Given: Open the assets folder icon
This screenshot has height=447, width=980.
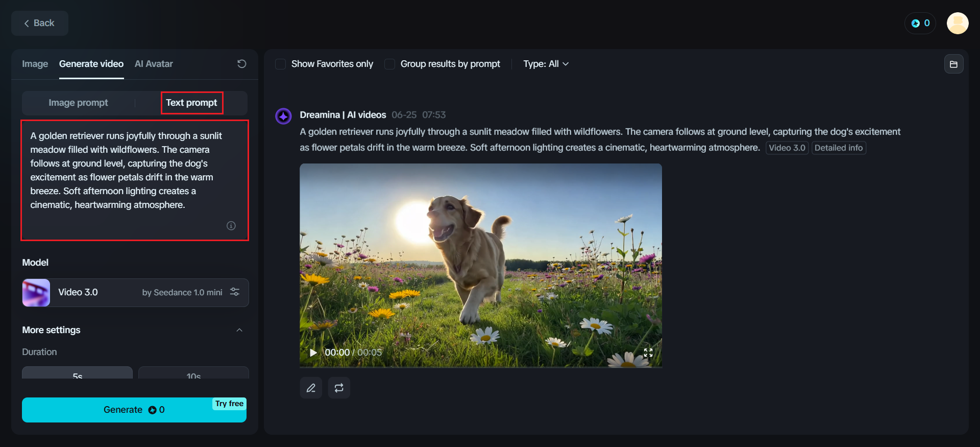Looking at the screenshot, I should coord(953,64).
